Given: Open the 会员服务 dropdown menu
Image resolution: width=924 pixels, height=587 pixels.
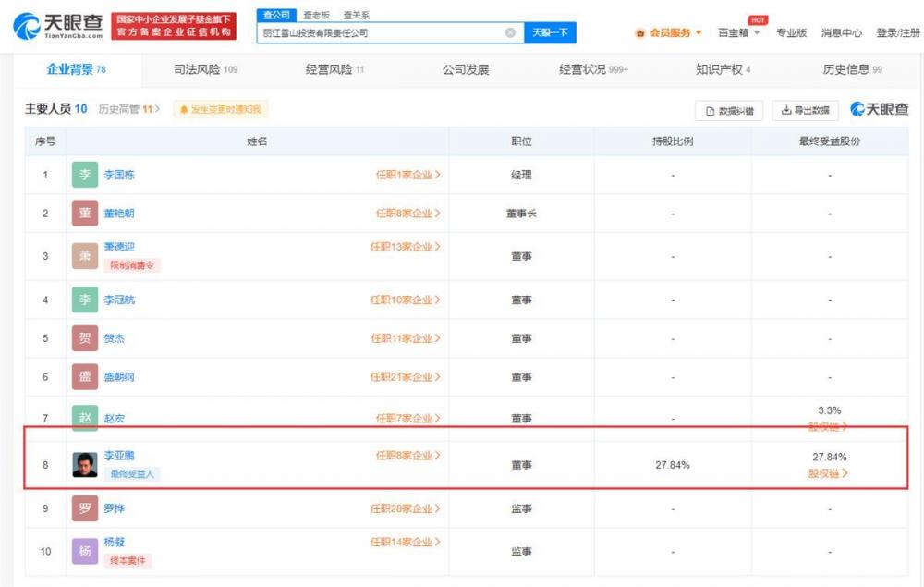Looking at the screenshot, I should [x=668, y=32].
